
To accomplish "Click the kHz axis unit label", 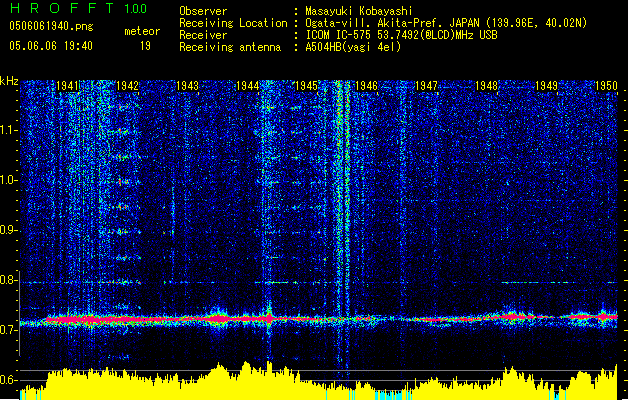I will [9, 81].
